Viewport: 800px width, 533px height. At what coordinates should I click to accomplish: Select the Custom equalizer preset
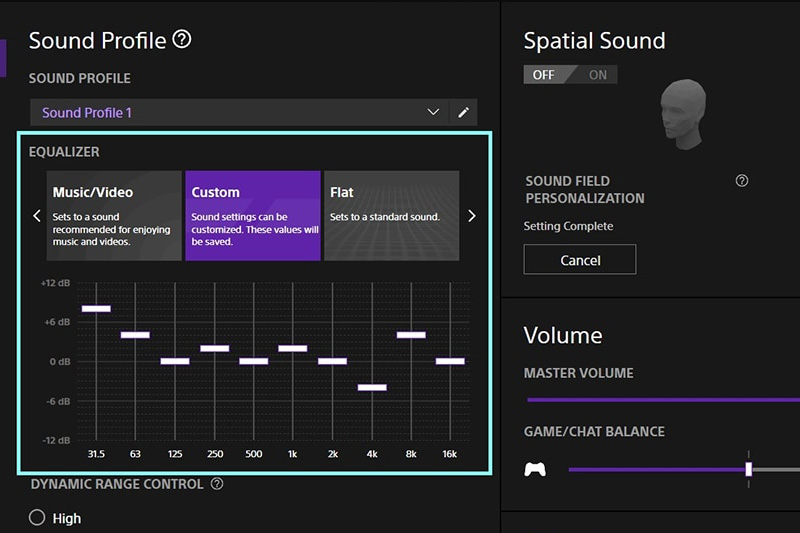253,216
